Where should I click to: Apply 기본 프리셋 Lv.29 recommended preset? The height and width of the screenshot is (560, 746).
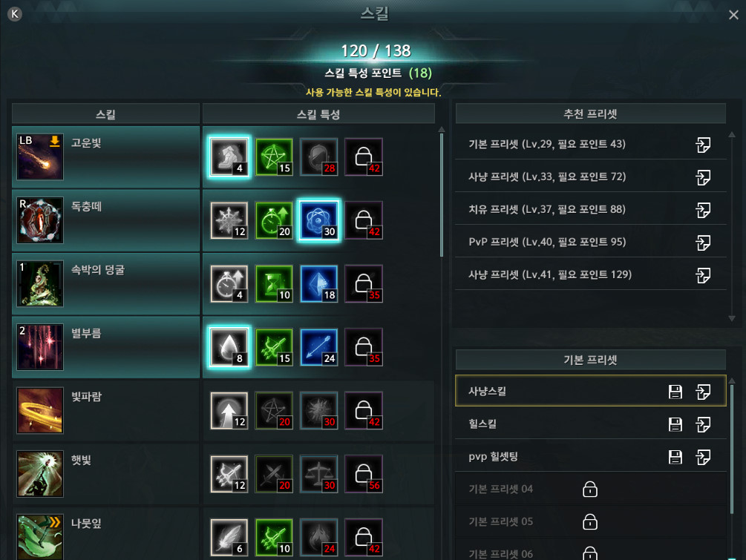pyautogui.click(x=703, y=145)
